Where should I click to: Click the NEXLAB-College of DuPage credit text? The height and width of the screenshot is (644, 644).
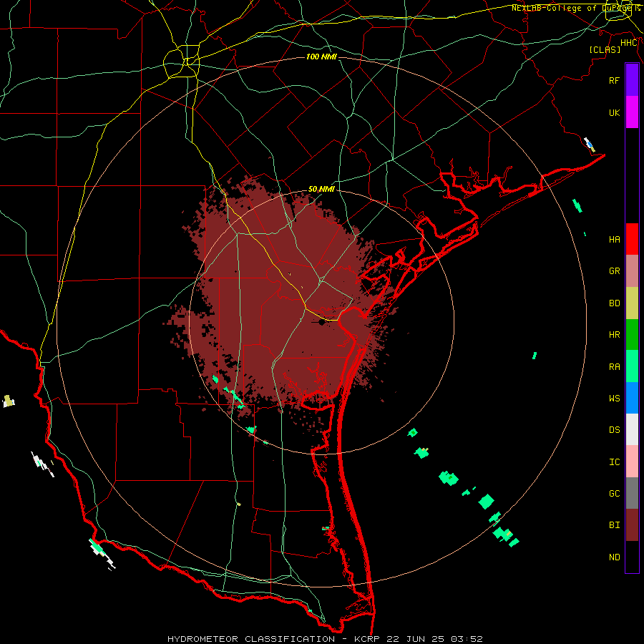(x=576, y=8)
